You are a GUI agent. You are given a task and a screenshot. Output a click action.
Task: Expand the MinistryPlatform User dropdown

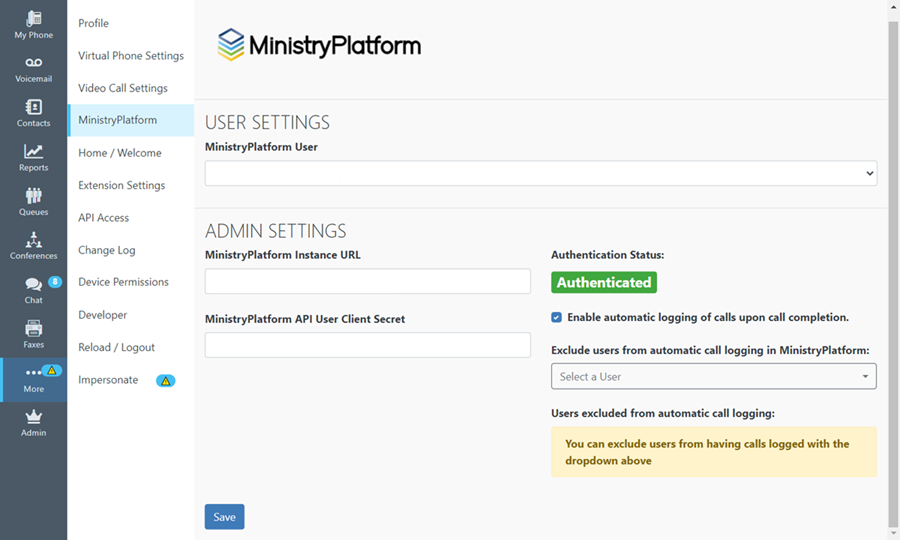pos(541,173)
